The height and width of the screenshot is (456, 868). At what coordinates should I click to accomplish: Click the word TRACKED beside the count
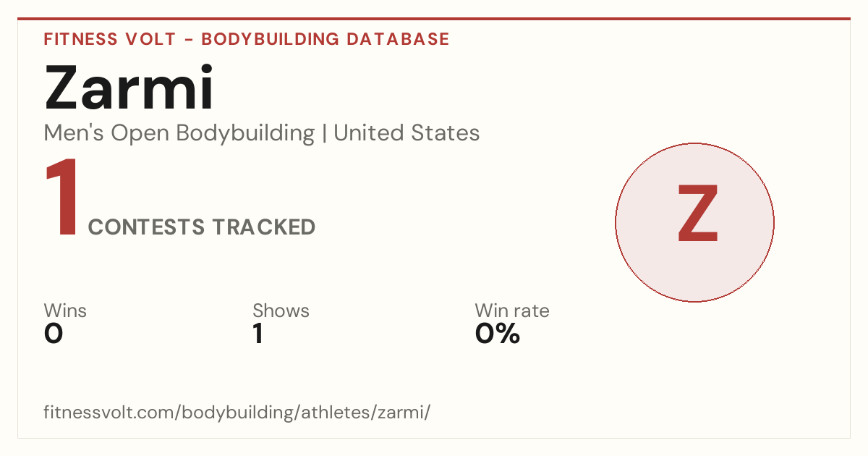[x=263, y=227]
